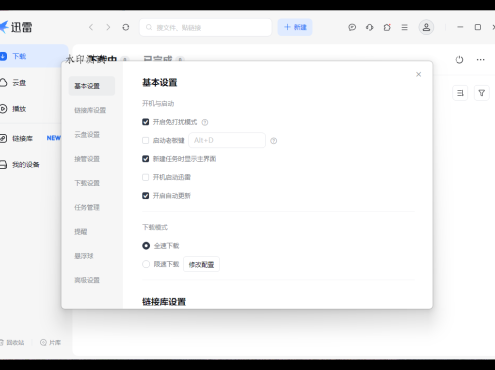Click the power icon for after-download shutdown
The width and height of the screenshot is (495, 370).
(459, 60)
